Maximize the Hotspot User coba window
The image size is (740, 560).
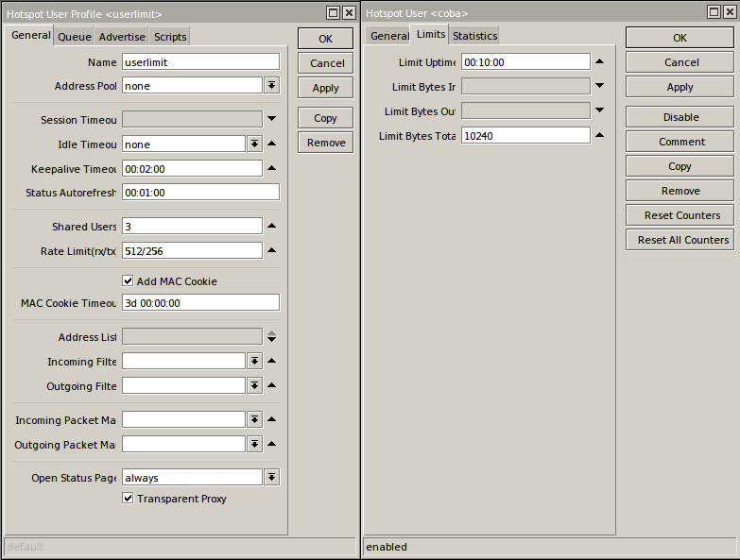pyautogui.click(x=714, y=11)
